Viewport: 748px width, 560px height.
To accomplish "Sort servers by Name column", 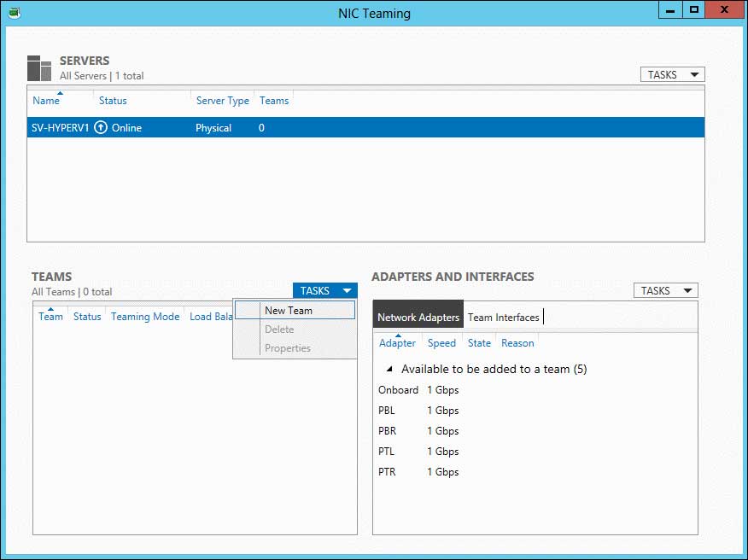I will 46,101.
